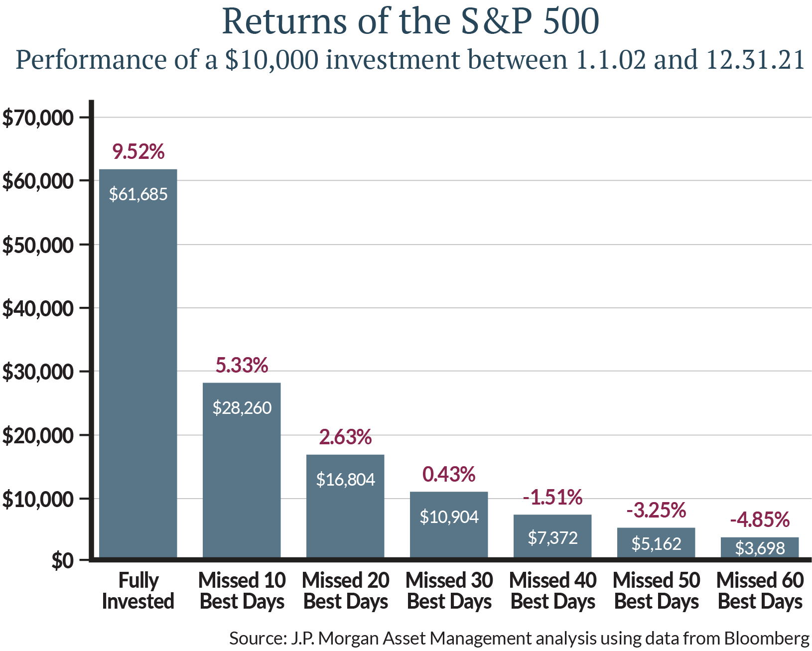The image size is (812, 651).
Task: Select the -4.85% return label
Action: [760, 520]
